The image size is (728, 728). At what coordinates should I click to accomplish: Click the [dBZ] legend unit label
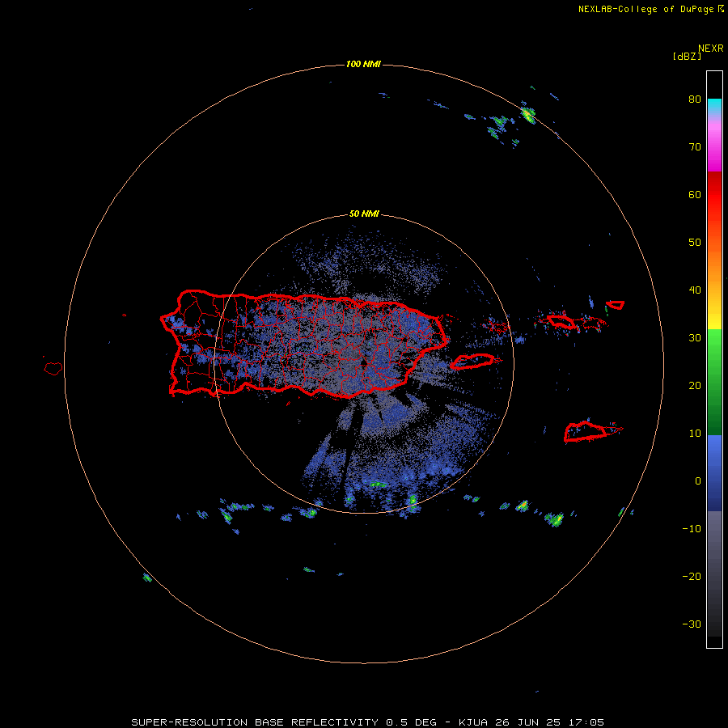pos(687,57)
